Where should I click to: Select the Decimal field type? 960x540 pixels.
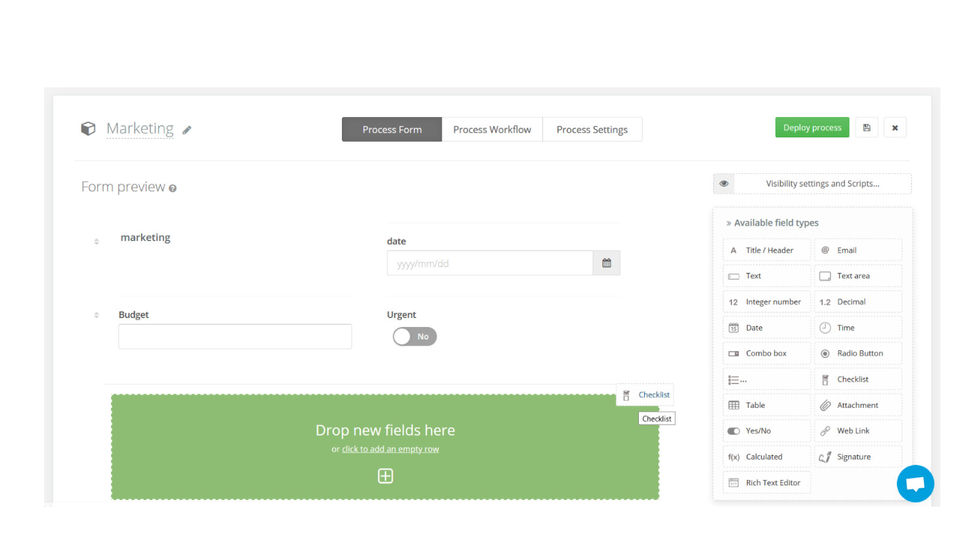click(x=858, y=302)
